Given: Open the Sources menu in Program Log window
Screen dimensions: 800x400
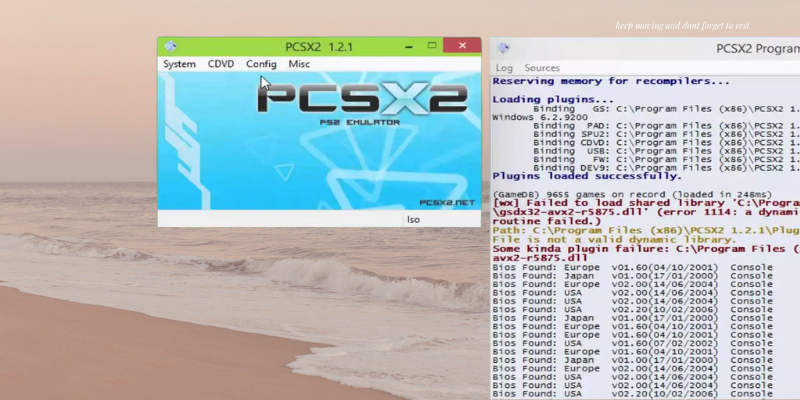Looking at the screenshot, I should tap(542, 68).
